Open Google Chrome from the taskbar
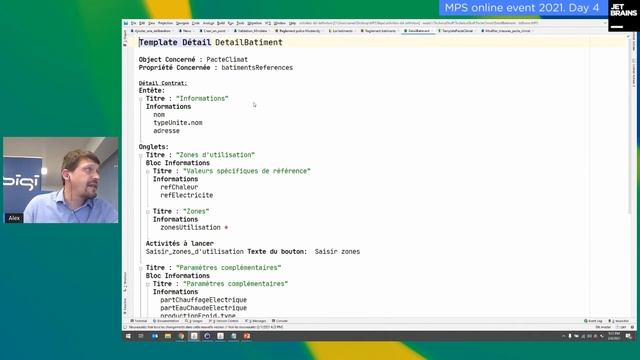The height and width of the screenshot is (360, 640). (x=181, y=336)
